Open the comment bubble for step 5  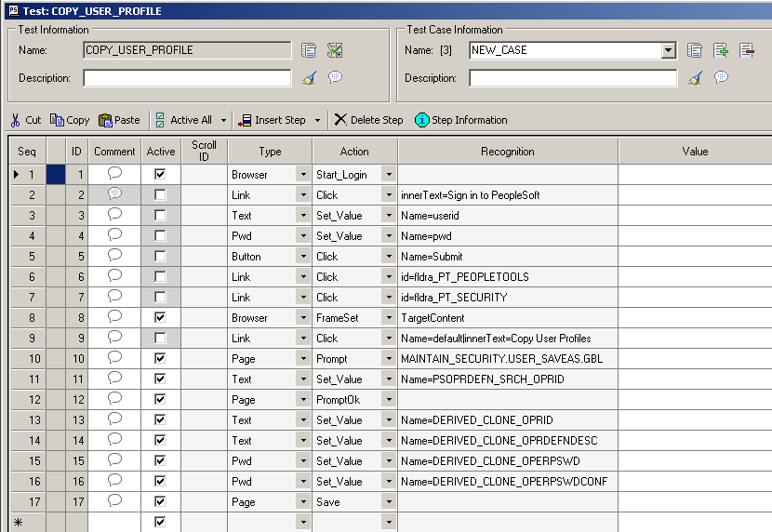(x=114, y=255)
